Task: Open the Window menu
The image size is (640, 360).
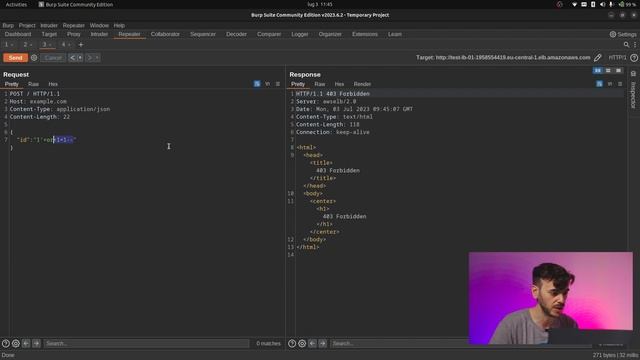Action: coord(99,25)
